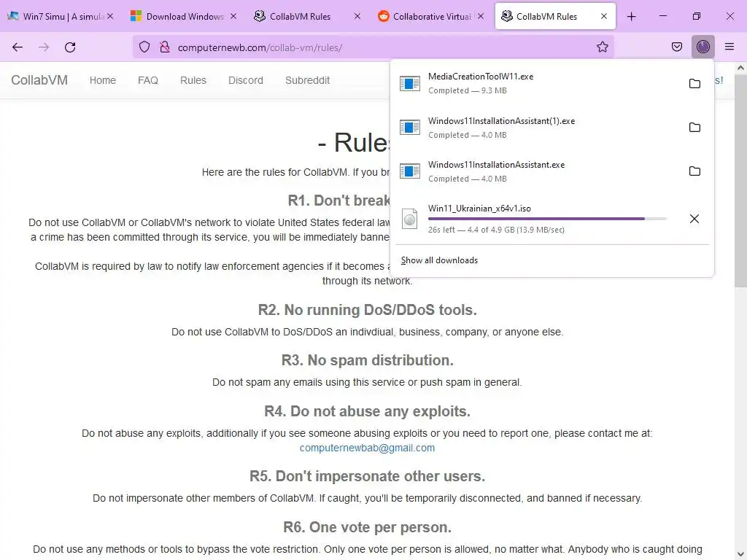Open the FAQ navigation link
This screenshot has width=747, height=560.
click(x=147, y=80)
